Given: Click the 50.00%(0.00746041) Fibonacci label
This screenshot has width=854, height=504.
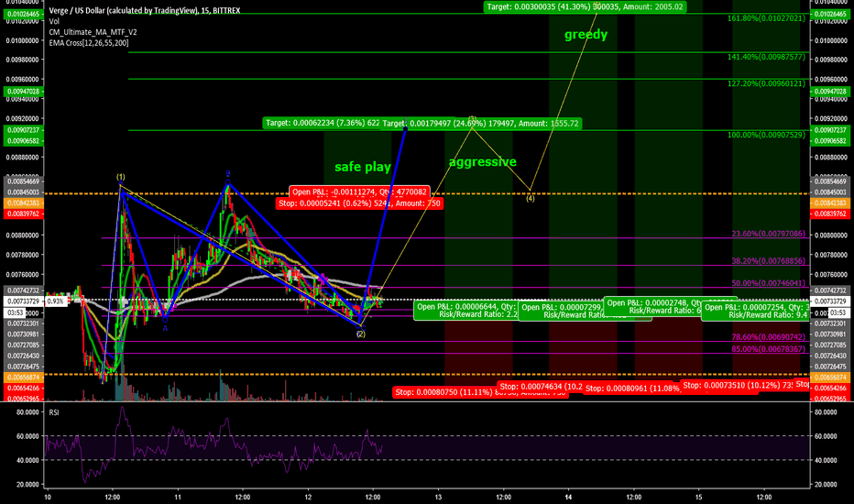Looking at the screenshot, I should click(x=769, y=283).
